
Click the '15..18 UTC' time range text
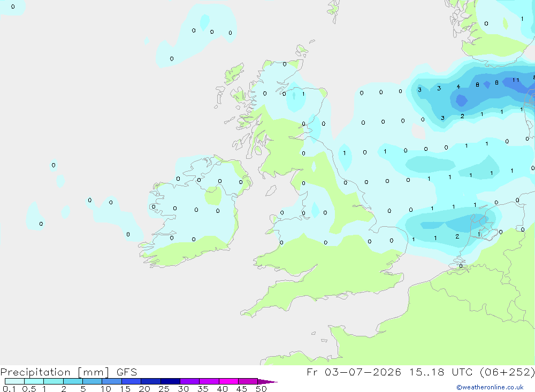tap(441, 372)
